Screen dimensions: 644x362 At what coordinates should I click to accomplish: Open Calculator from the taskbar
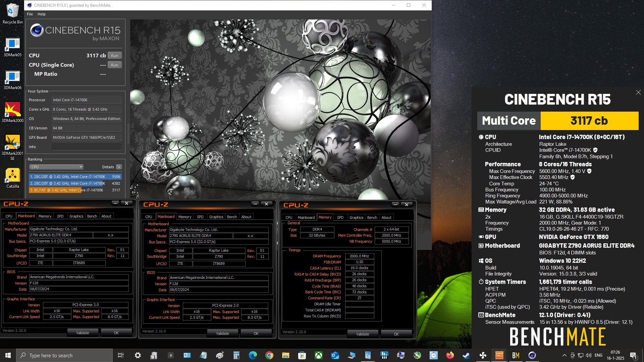point(236,355)
